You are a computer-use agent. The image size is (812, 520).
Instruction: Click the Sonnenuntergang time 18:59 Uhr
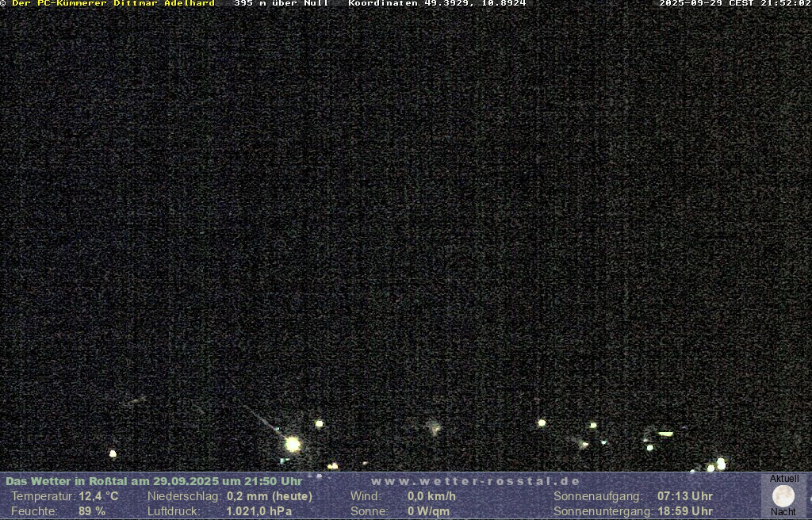click(684, 511)
